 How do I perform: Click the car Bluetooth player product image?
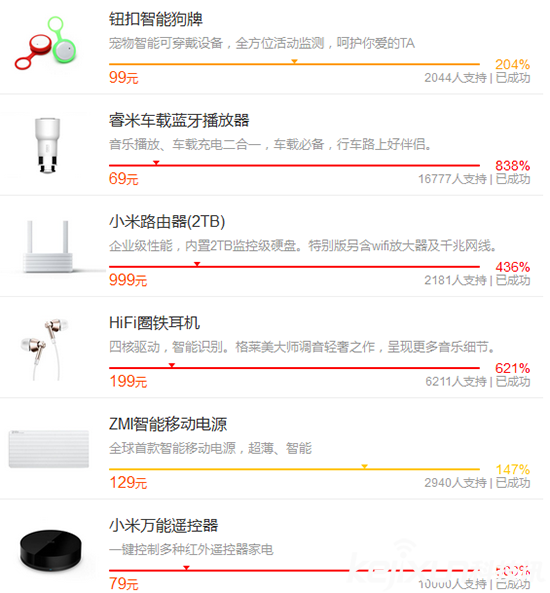click(x=47, y=145)
